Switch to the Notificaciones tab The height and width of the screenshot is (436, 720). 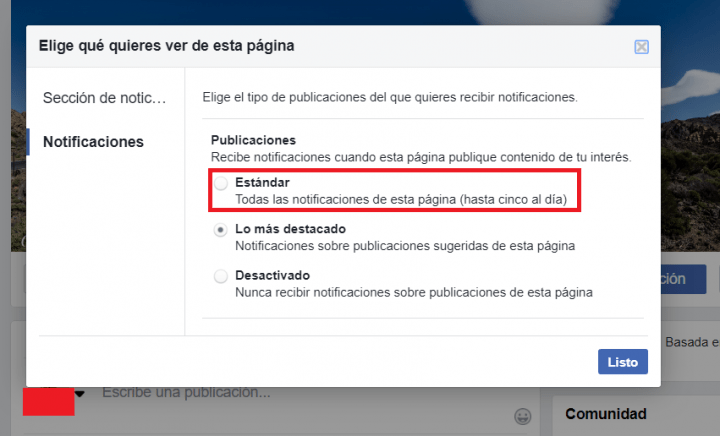tap(93, 142)
